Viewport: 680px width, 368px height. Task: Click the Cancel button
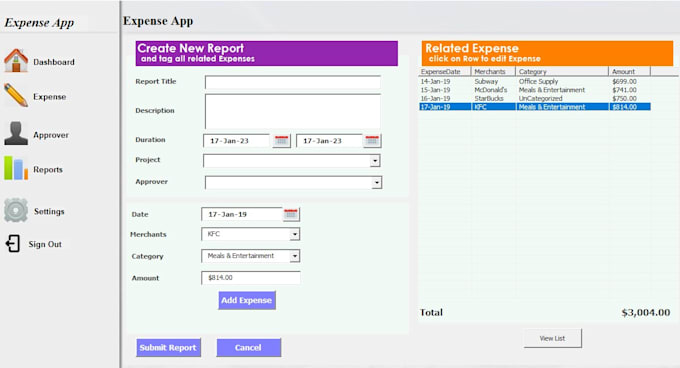coord(248,348)
